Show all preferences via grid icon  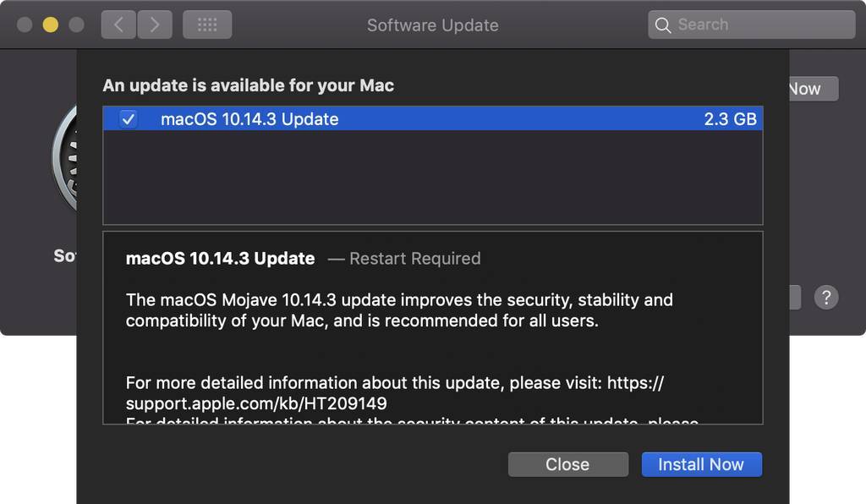pos(207,25)
